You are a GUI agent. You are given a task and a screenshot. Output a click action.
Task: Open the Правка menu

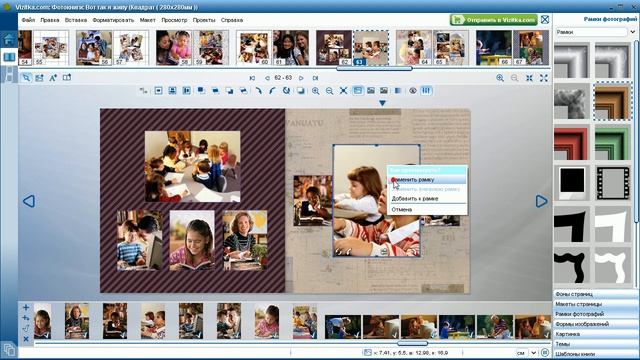pos(50,20)
